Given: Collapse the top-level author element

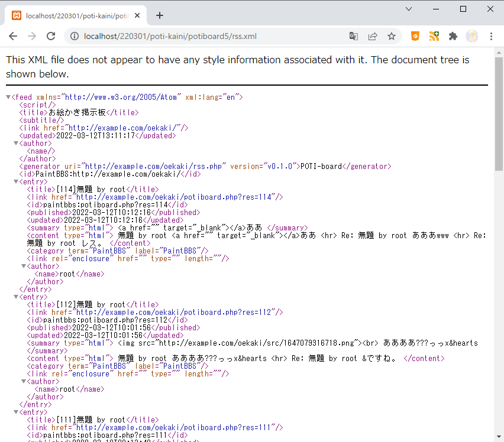Looking at the screenshot, I should pos(16,143).
